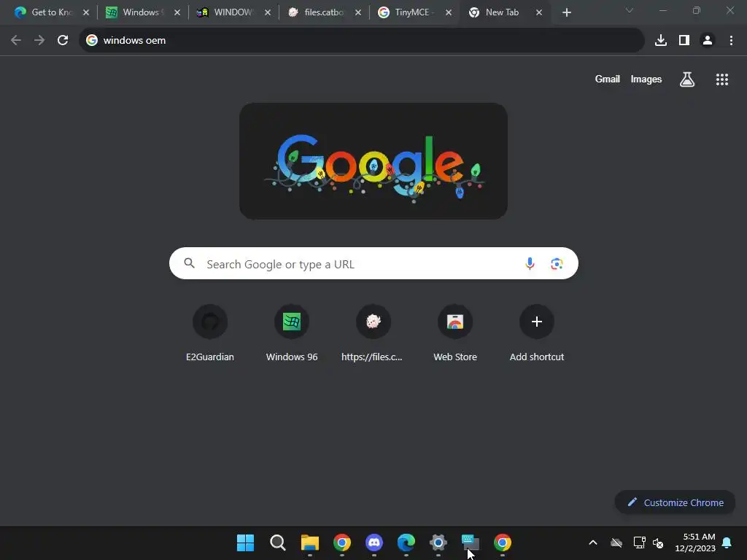Screen dimensions: 747x560
Task: Open the Web Store shortcut
Action: pos(455,333)
